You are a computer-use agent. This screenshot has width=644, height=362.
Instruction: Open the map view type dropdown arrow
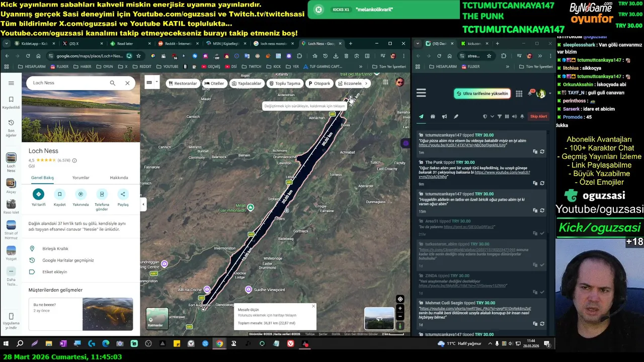157,82
